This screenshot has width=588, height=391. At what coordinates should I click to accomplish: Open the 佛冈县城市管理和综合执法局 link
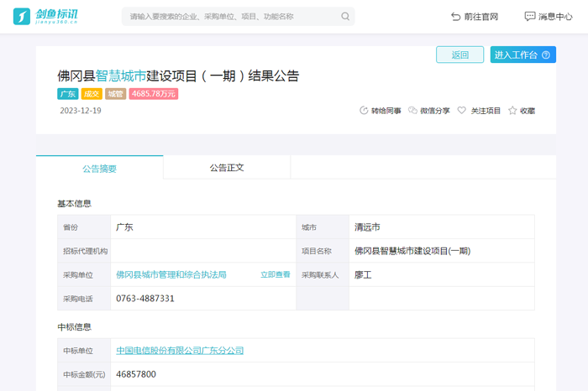pos(171,274)
